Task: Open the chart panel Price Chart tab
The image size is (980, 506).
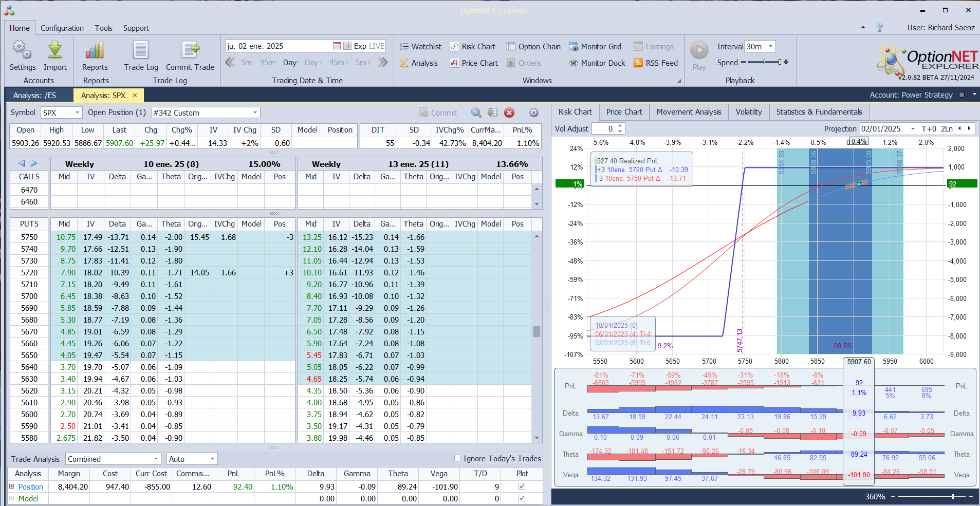Action: (624, 112)
